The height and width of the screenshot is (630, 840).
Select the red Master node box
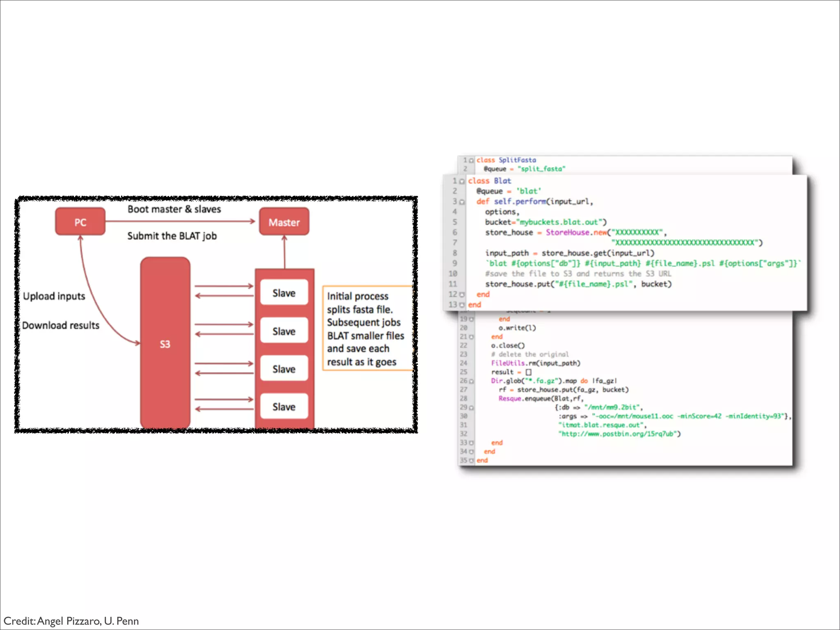(x=284, y=222)
